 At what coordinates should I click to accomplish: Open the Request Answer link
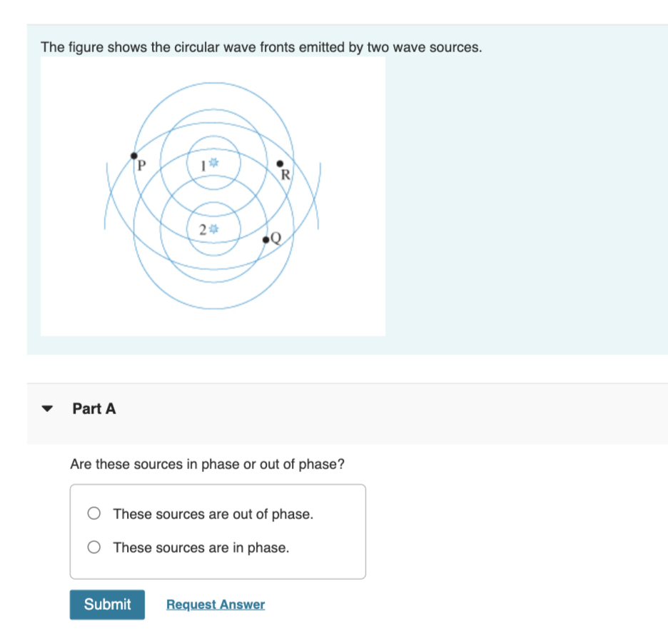point(215,604)
